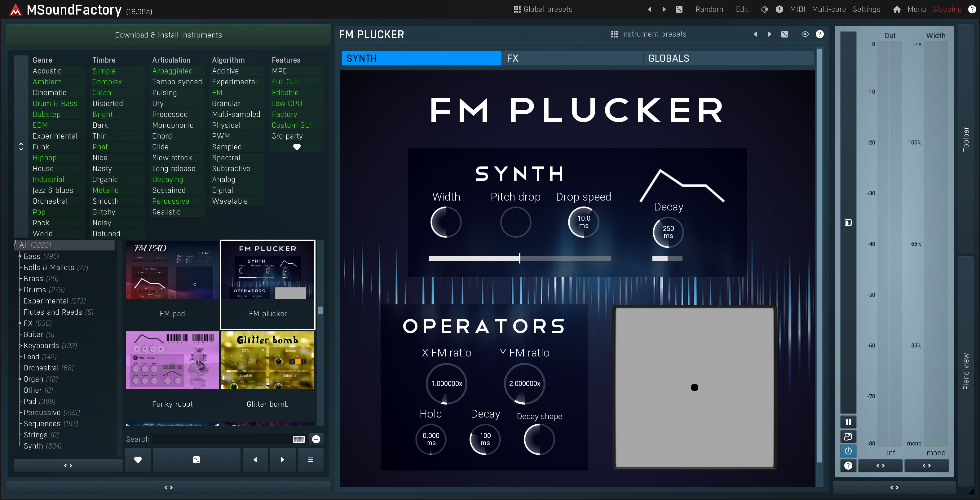Go to previous global preset arrow
Image resolution: width=980 pixels, height=500 pixels.
click(x=649, y=10)
